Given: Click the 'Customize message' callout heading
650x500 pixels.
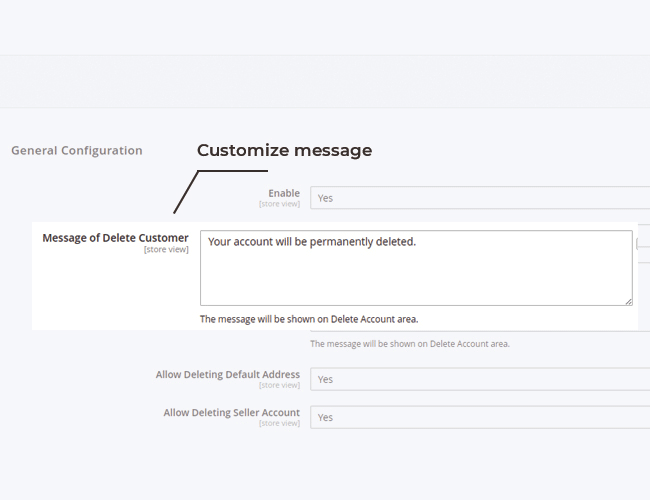Looking at the screenshot, I should coord(284,151).
